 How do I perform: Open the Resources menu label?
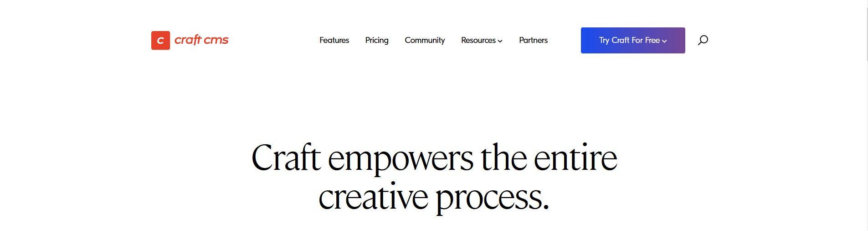tap(478, 40)
